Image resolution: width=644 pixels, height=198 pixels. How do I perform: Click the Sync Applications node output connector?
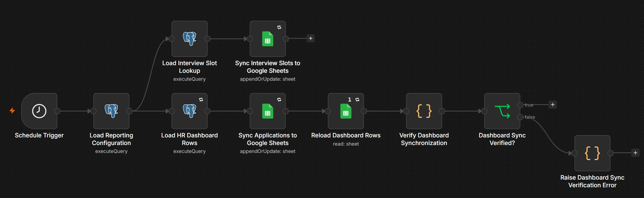click(286, 111)
